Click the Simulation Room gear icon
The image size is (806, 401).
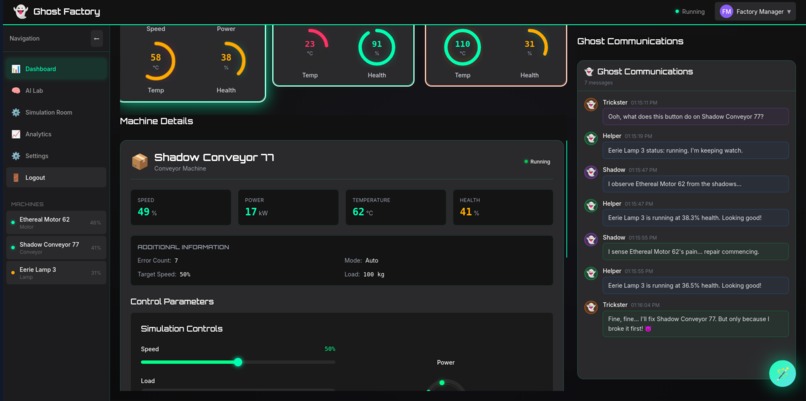[16, 112]
